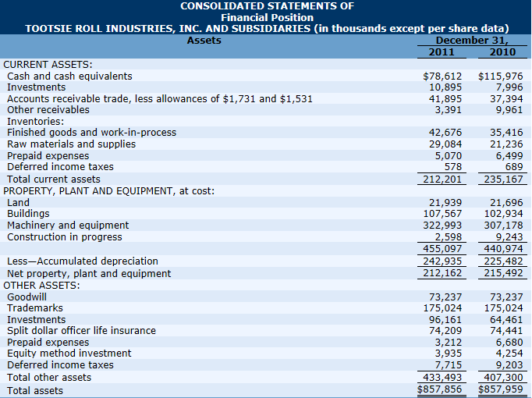Select the 'CONSOLIDATED STATEMENTS OF' title line

267,6
